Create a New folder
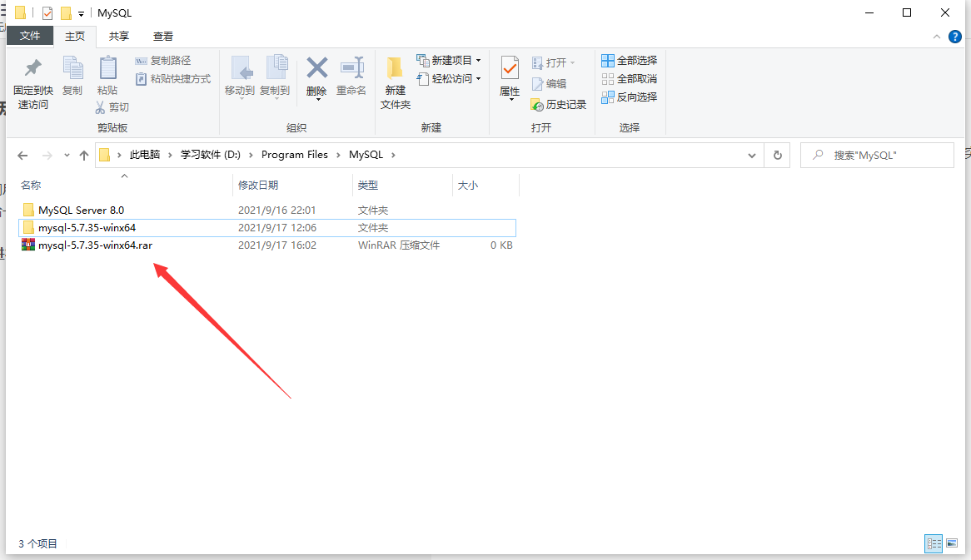Image resolution: width=971 pixels, height=560 pixels. tap(395, 83)
